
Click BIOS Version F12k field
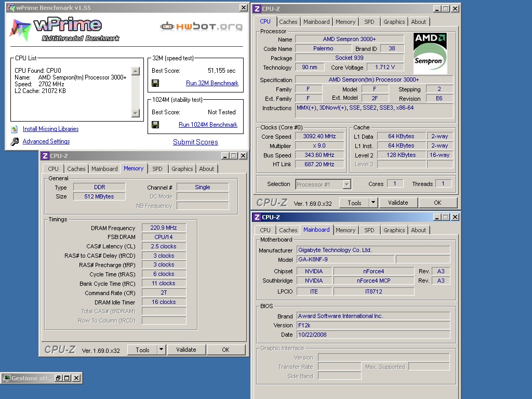(x=373, y=325)
